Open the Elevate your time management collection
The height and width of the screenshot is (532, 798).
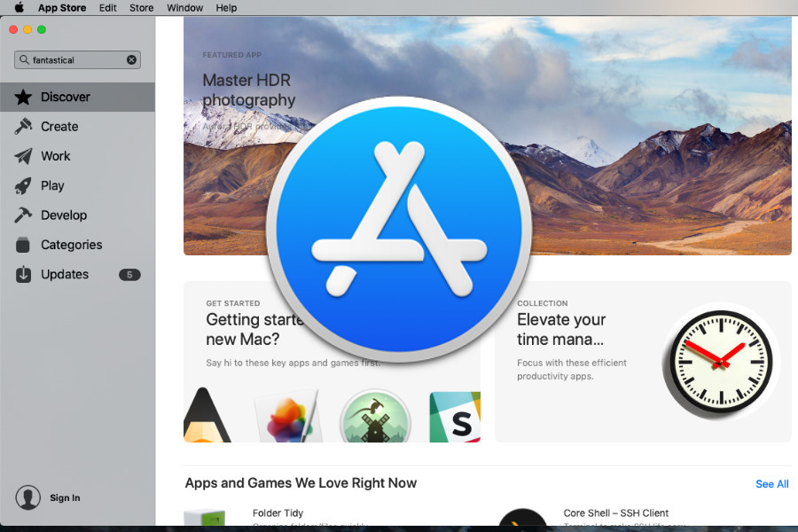643,362
